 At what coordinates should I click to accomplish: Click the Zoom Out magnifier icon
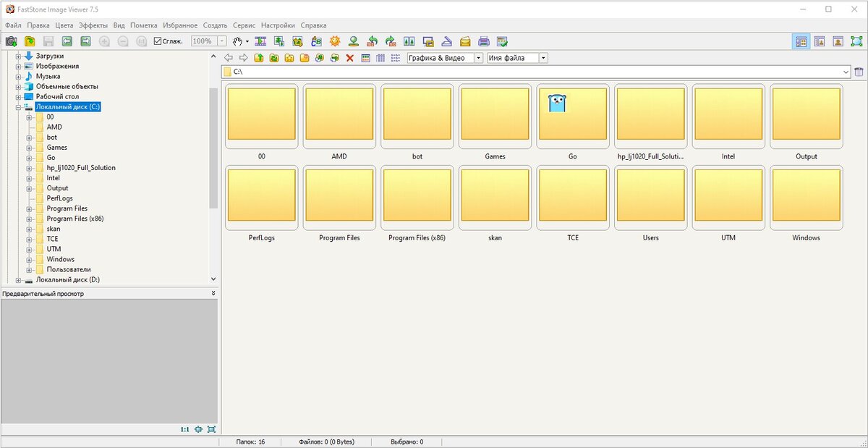click(123, 41)
